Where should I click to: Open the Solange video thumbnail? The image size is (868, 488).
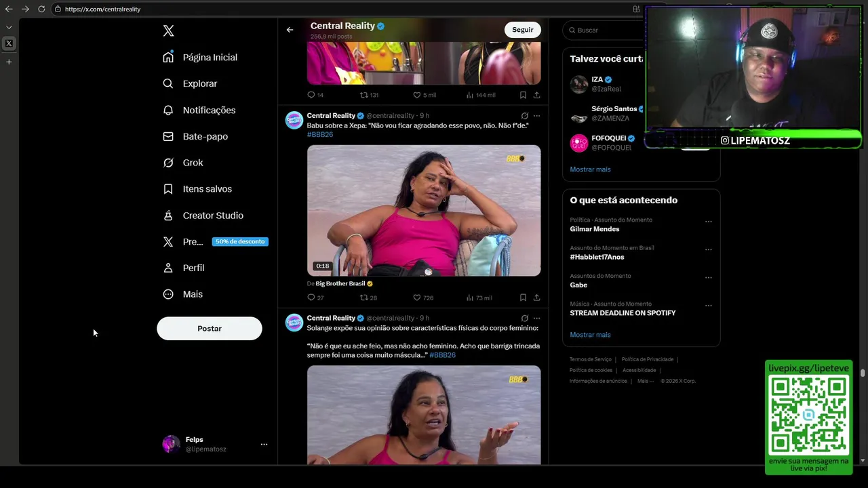[x=424, y=415]
